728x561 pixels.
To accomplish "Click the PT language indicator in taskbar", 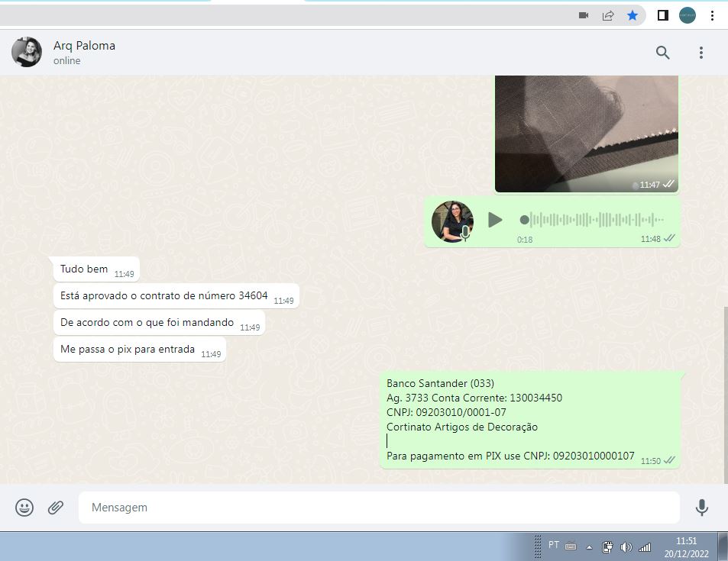I will pyautogui.click(x=553, y=544).
